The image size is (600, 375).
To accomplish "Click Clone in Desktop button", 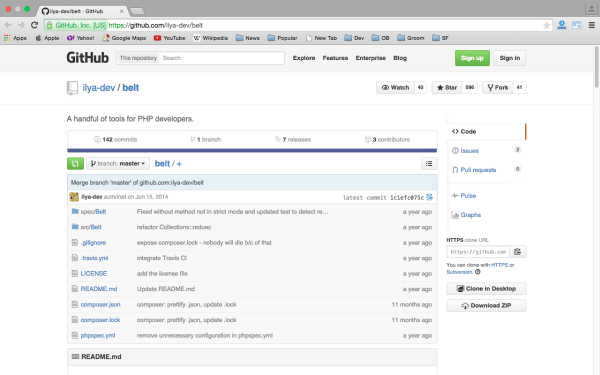I will click(x=486, y=289).
